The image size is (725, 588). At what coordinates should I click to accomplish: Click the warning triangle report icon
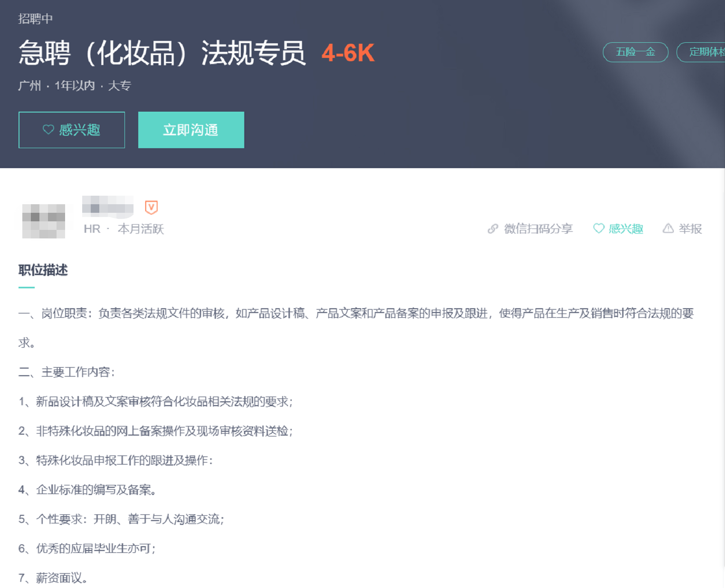click(x=668, y=228)
